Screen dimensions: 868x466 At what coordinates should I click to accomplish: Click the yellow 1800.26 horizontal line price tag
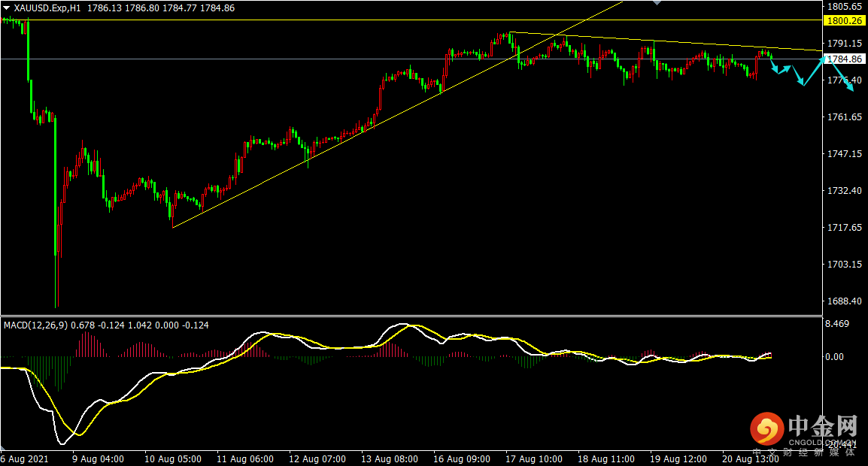(x=844, y=20)
